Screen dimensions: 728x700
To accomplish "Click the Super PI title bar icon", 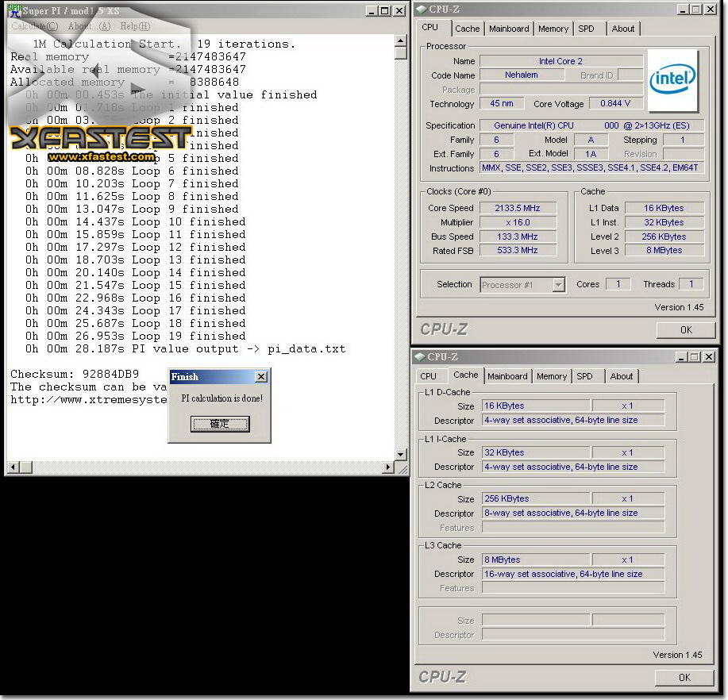I will point(13,10).
